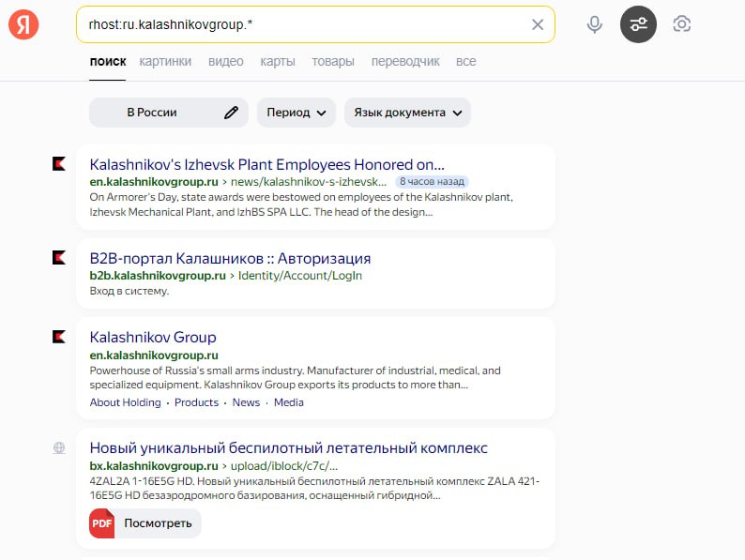Open the Переводчик tab
The image size is (745, 560).
pos(405,62)
